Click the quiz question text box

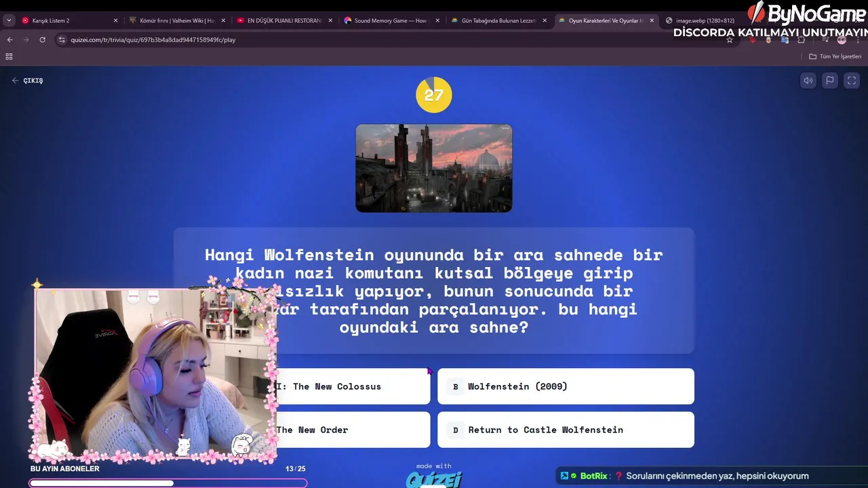[x=434, y=291]
